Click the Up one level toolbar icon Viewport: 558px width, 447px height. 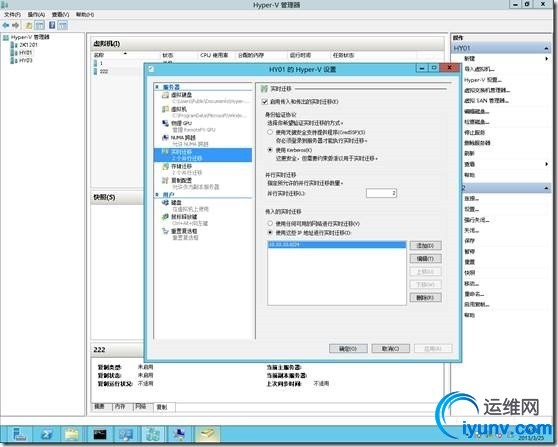28,25
